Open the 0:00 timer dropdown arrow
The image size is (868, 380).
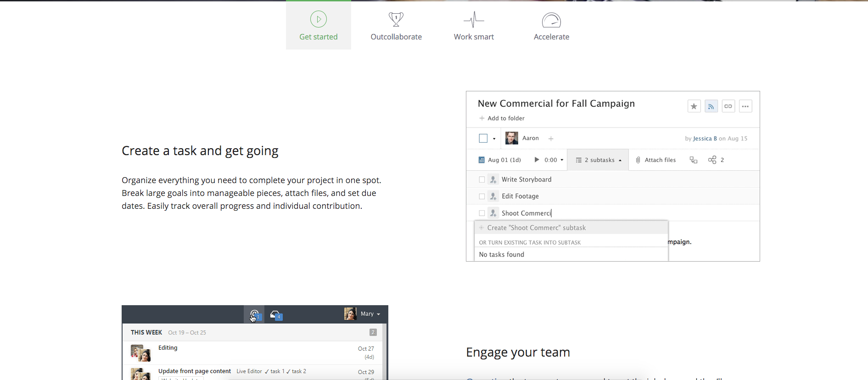pos(562,160)
